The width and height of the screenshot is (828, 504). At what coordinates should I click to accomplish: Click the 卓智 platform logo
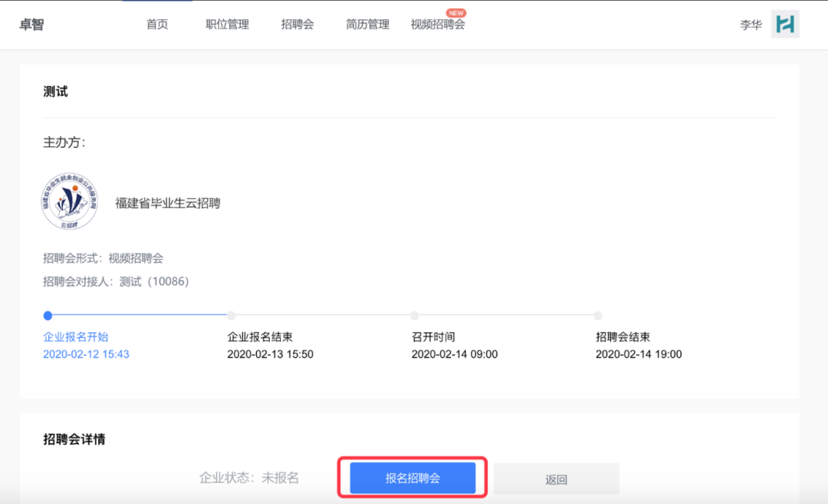click(x=31, y=24)
